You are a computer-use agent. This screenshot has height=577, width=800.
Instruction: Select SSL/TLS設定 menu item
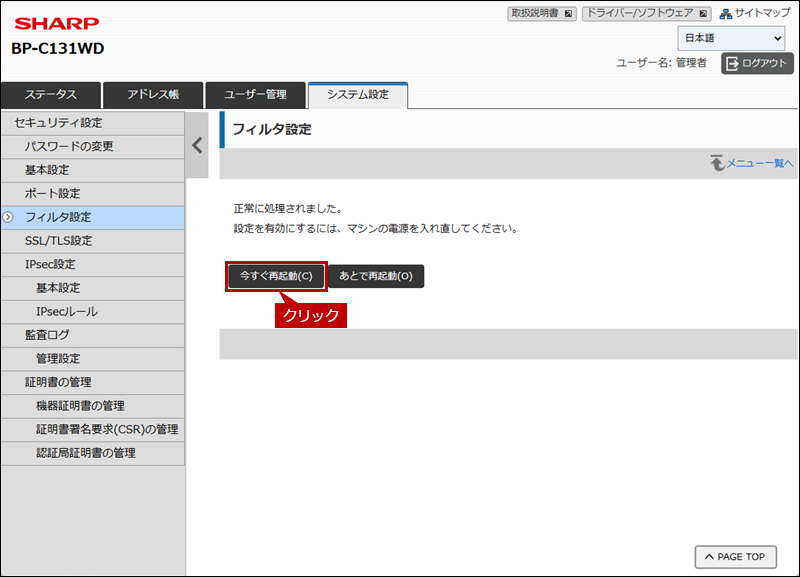click(58, 241)
